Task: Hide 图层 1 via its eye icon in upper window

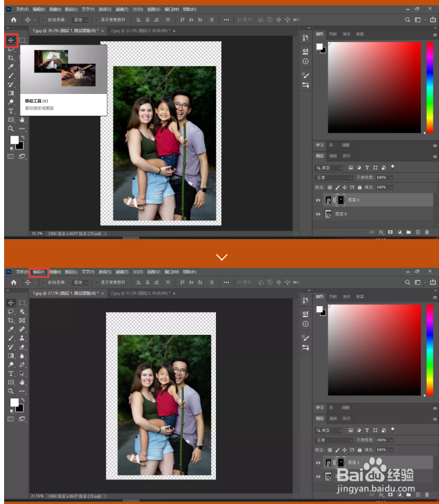Action: point(318,200)
